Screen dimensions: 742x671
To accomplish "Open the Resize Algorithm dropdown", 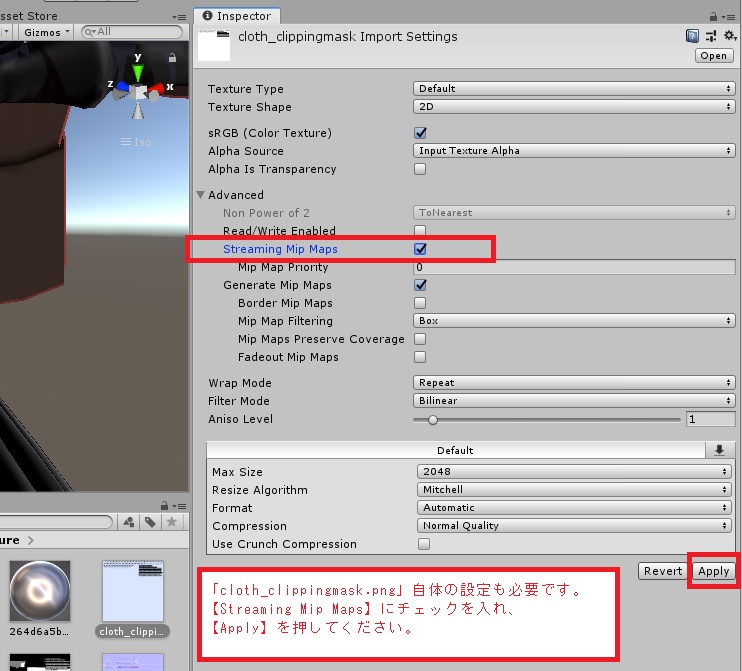I will click(574, 489).
